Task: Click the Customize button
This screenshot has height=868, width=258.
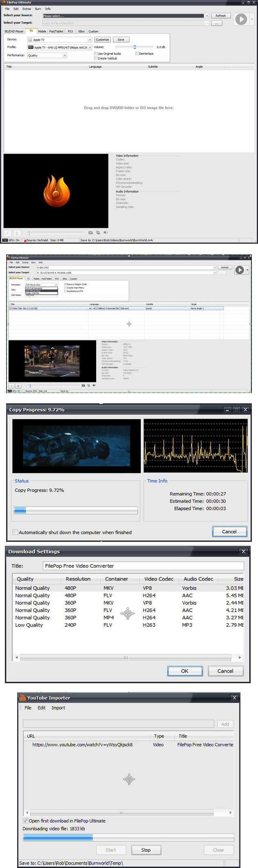Action: click(x=102, y=40)
